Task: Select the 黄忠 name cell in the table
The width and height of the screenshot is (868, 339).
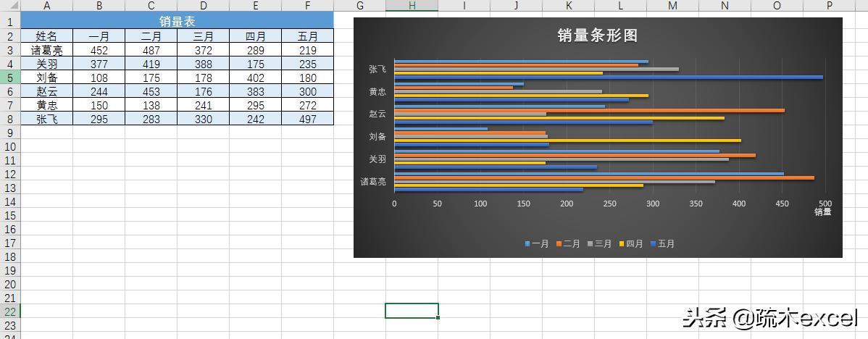Action: [46, 105]
